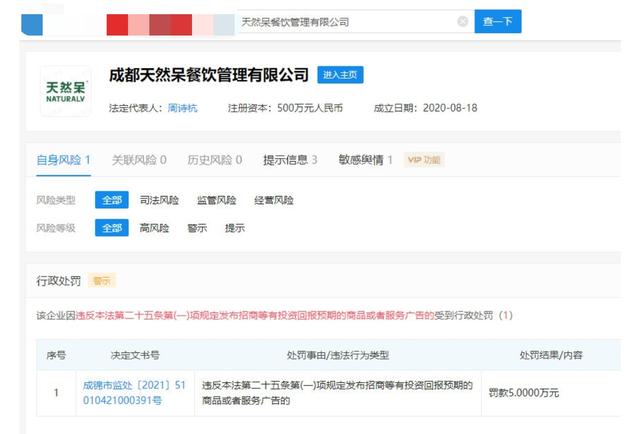Open decision document 成锦市监处 [2021] link
The height and width of the screenshot is (434, 640).
134,393
